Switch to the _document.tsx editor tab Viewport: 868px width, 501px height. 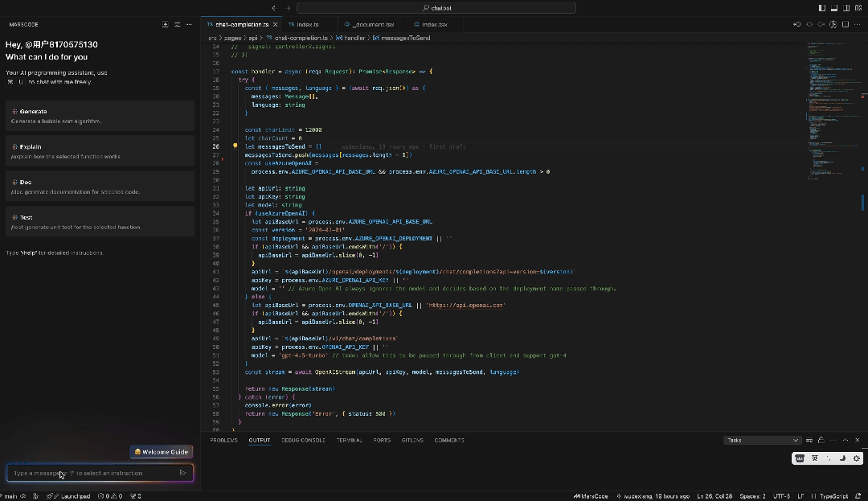(372, 24)
